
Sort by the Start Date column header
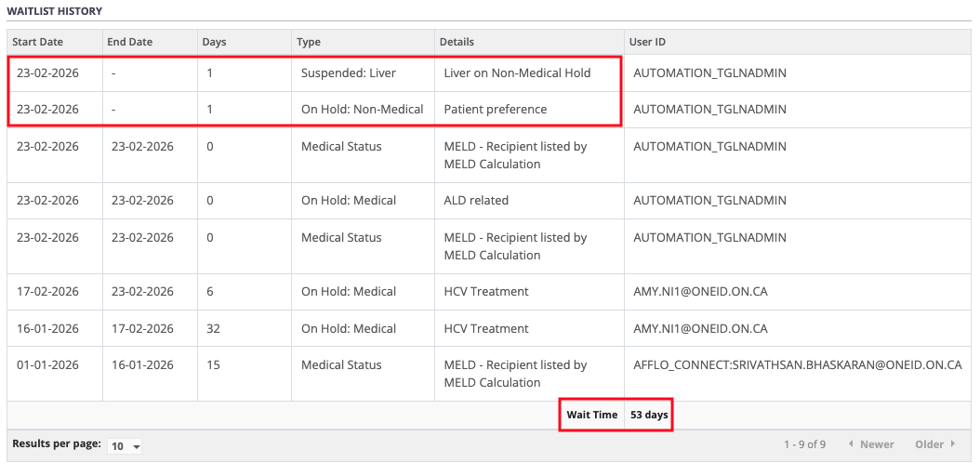coord(40,42)
